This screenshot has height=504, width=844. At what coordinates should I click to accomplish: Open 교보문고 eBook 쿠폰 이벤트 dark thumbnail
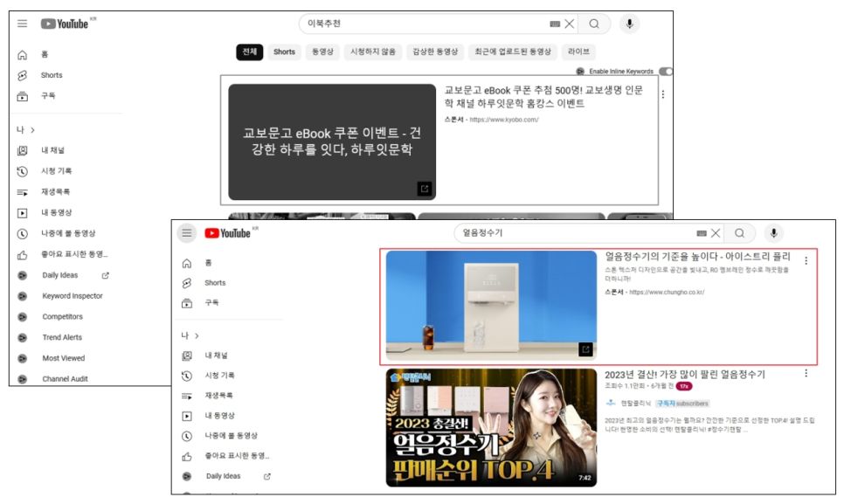pos(332,142)
